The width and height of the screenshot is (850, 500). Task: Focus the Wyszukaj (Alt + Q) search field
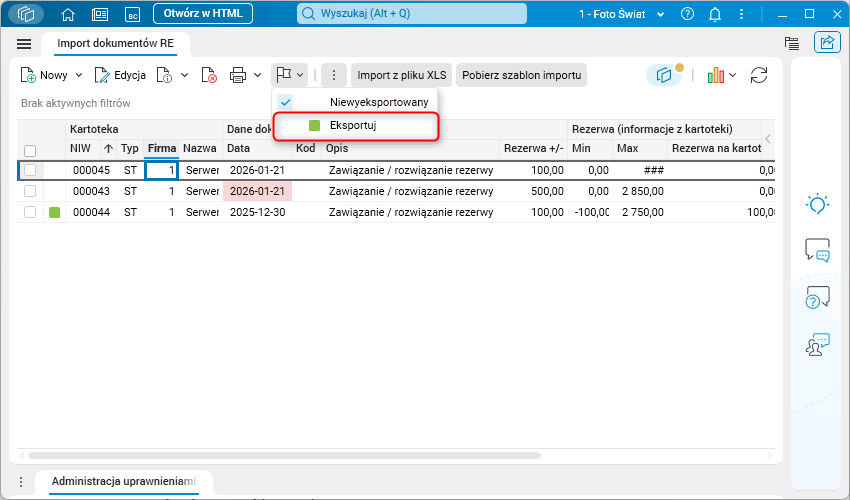(x=412, y=14)
